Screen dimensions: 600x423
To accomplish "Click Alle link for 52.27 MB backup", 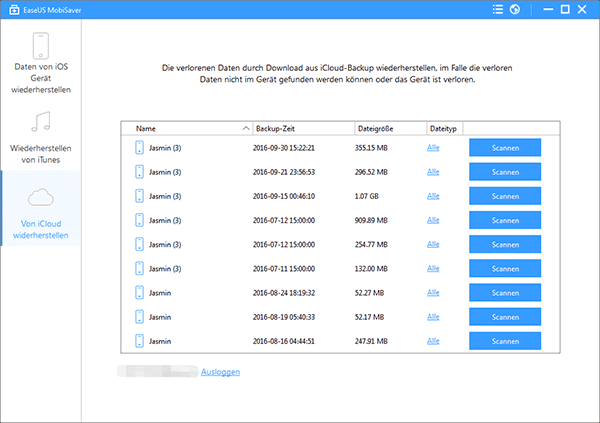I will click(x=433, y=292).
